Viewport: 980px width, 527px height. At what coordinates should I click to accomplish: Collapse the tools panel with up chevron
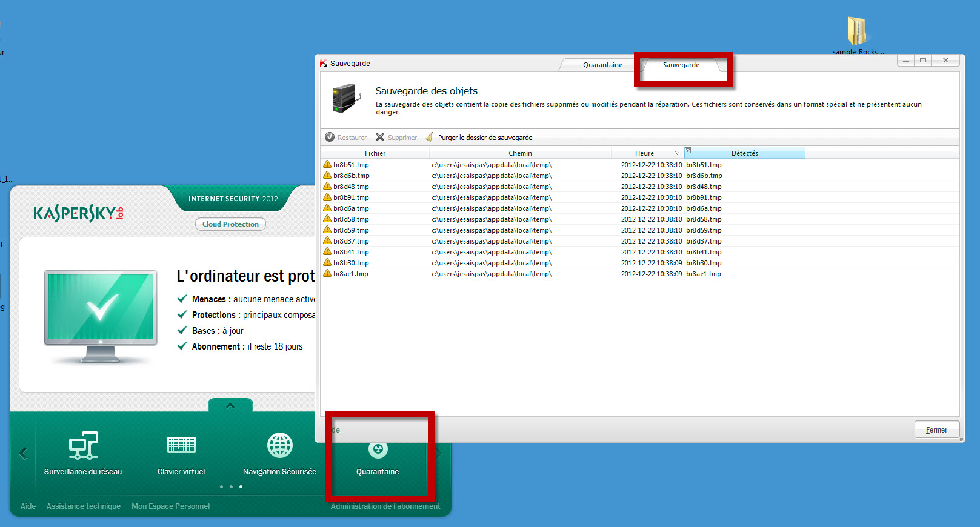click(x=230, y=405)
